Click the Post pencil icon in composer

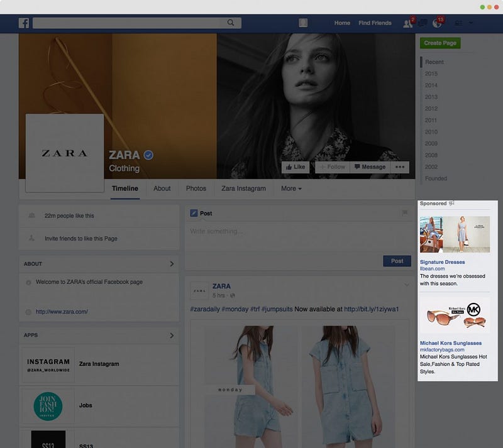coord(194,213)
